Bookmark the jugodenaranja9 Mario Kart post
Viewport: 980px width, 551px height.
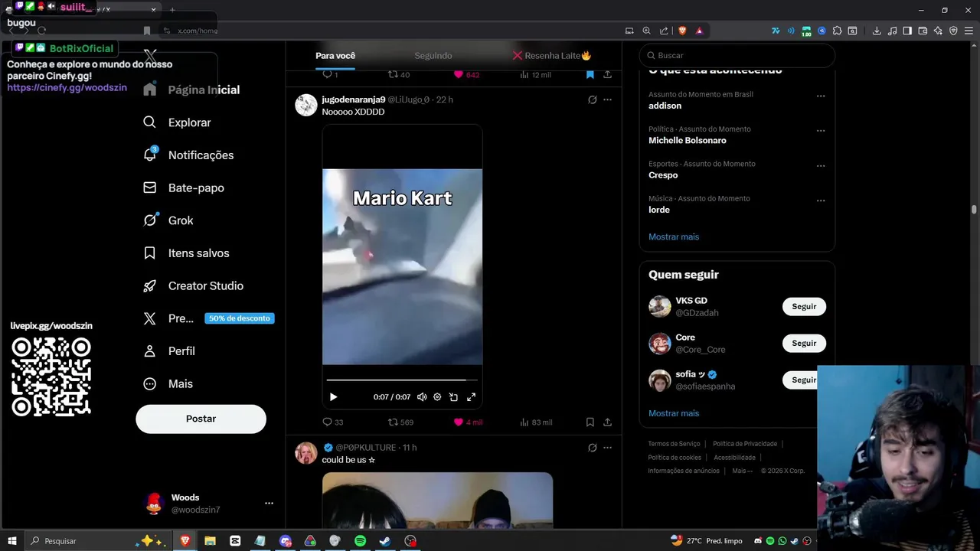590,422
